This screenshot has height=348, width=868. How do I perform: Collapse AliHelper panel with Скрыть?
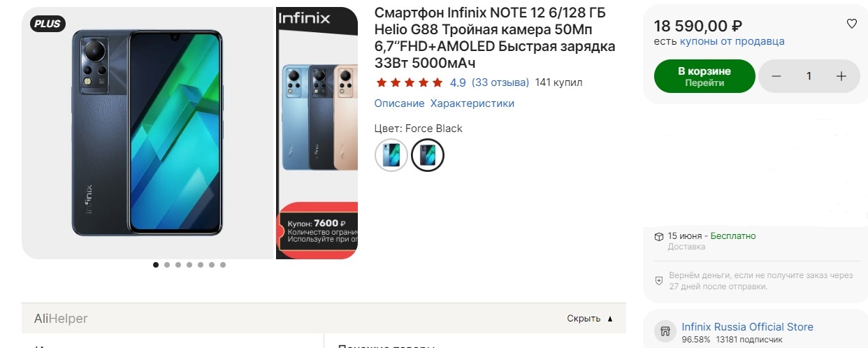point(589,319)
